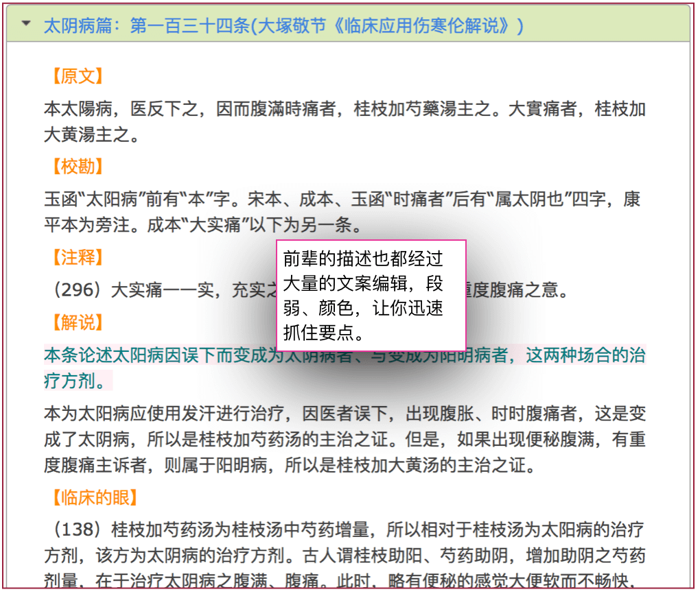Click the tooltip popup reading 前辈的描述也都经过
The width and height of the screenshot is (700, 594).
coord(371,295)
